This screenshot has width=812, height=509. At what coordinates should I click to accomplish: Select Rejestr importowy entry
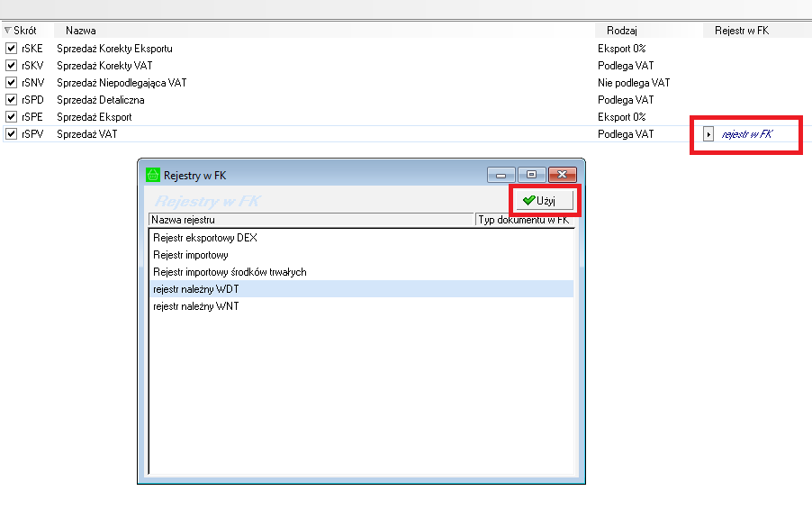pyautogui.click(x=190, y=255)
